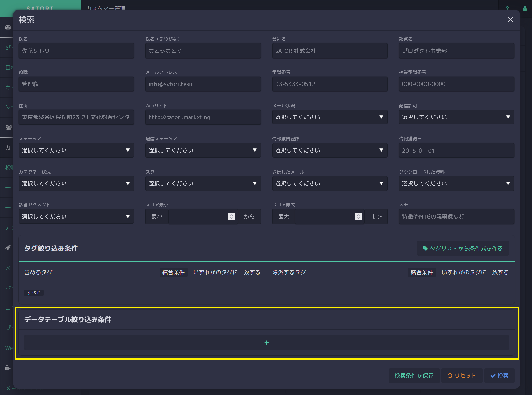Open the 情報獲得経路 dropdown
The width and height of the screenshot is (532, 395).
[330, 150]
